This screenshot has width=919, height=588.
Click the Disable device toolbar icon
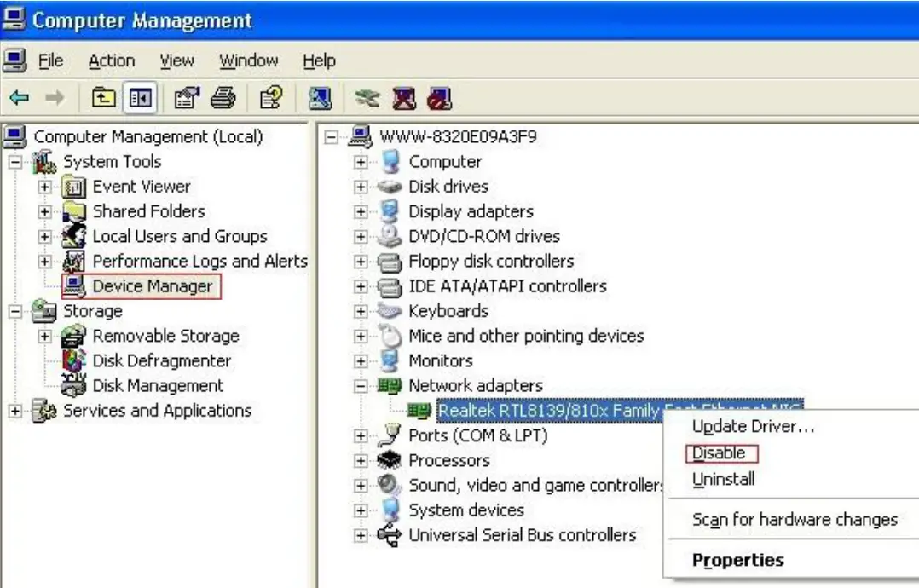[x=440, y=98]
